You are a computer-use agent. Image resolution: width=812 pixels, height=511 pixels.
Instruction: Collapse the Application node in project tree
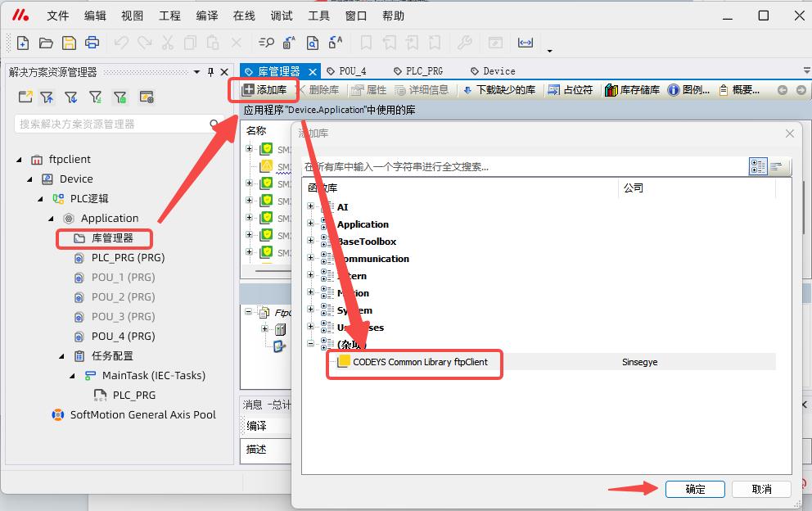(x=51, y=219)
